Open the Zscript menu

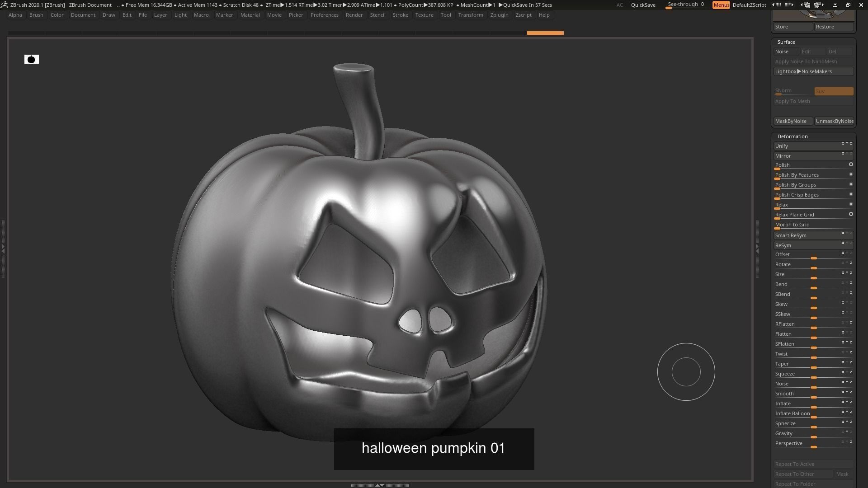[x=524, y=15]
